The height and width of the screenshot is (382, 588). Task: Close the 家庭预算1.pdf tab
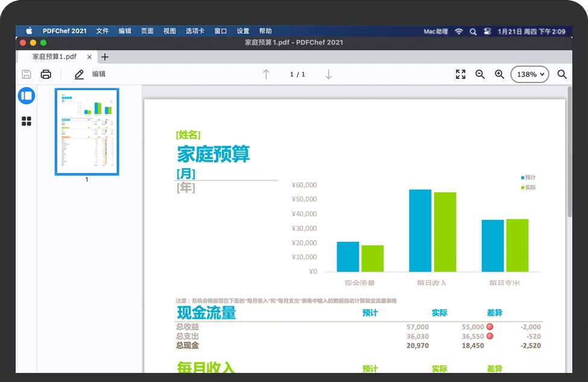tap(90, 57)
